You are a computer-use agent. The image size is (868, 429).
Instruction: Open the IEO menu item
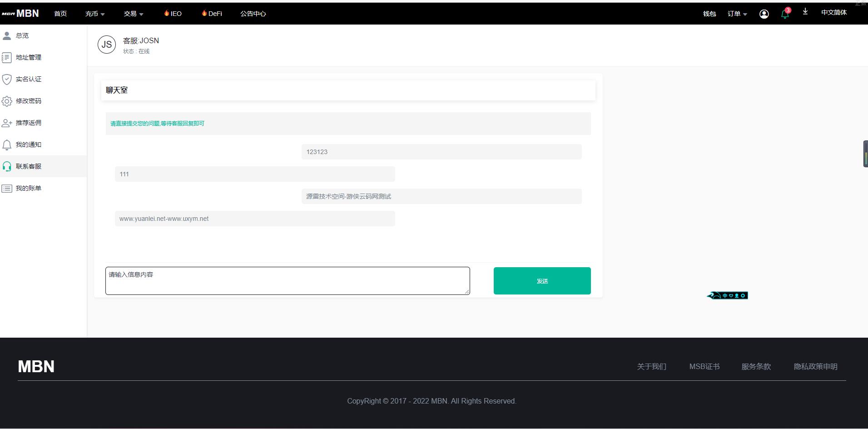[x=173, y=14]
